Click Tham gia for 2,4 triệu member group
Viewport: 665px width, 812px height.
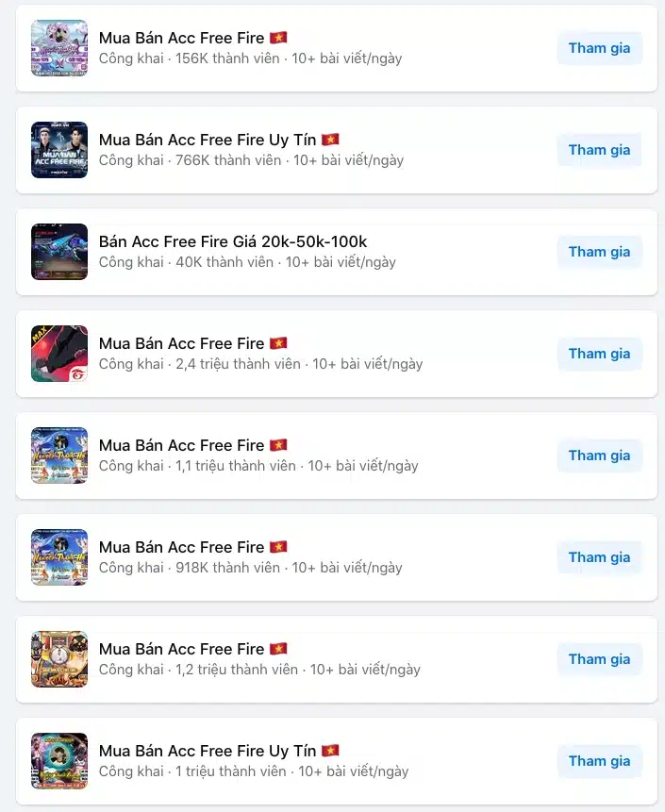599,354
